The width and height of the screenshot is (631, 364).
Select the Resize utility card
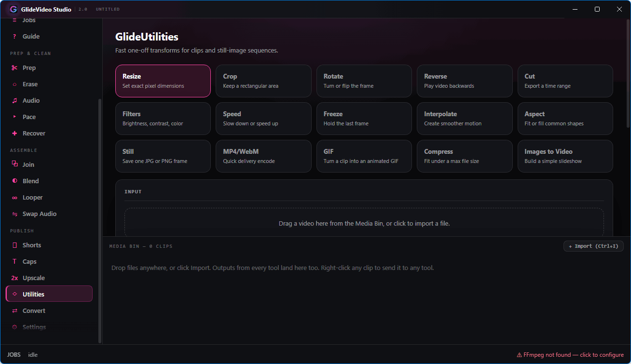163,81
